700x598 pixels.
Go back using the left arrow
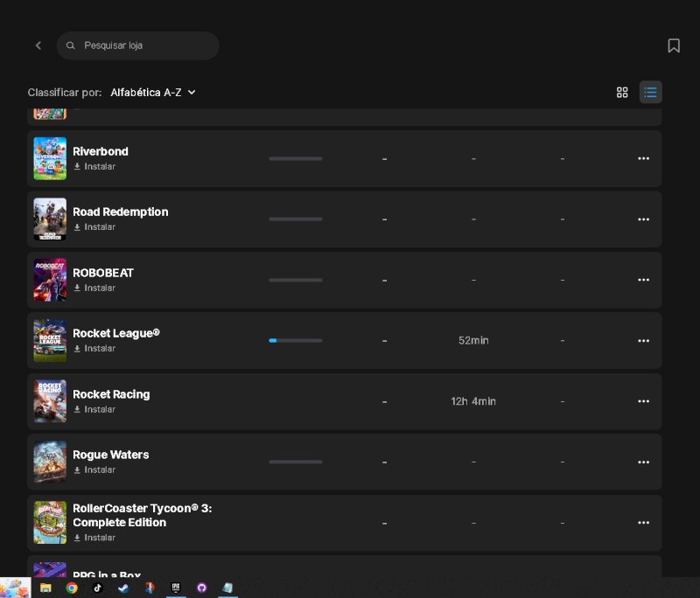38,45
